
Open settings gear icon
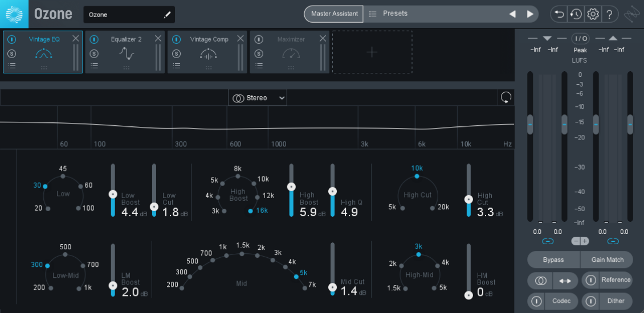point(593,14)
